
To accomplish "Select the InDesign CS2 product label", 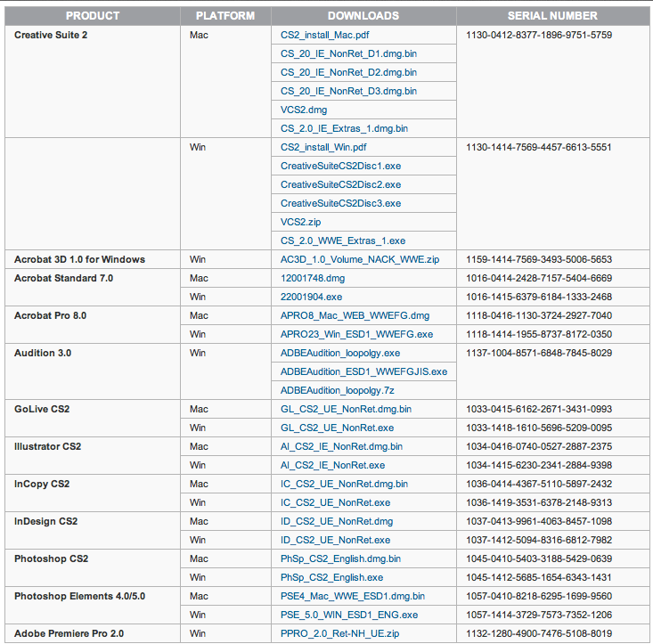I will tap(45, 522).
